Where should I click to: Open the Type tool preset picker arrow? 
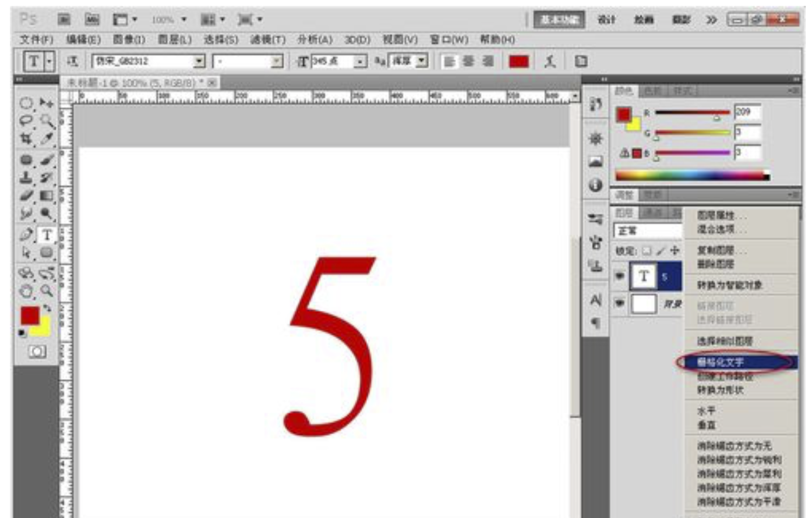[x=50, y=61]
